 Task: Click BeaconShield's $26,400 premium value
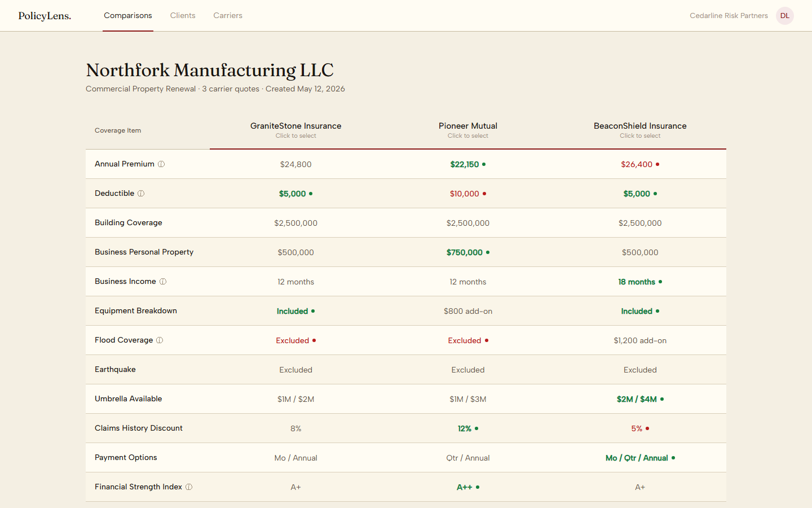click(x=637, y=164)
